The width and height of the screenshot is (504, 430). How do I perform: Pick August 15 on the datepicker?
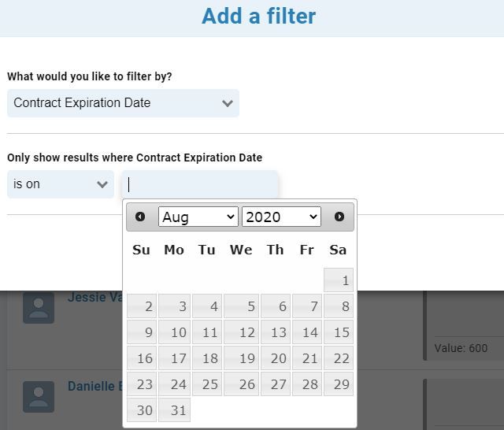(x=339, y=332)
